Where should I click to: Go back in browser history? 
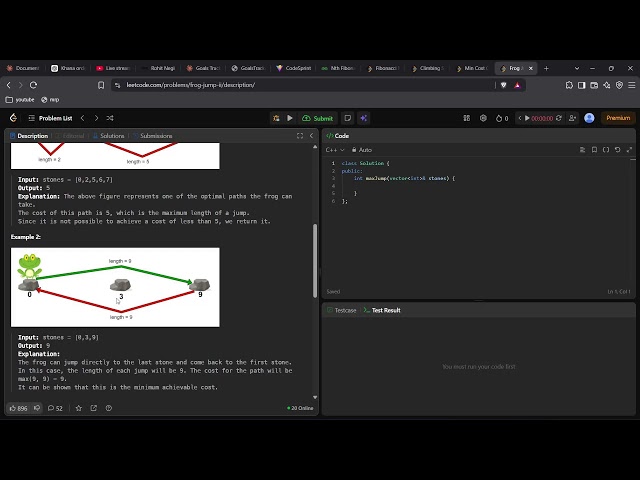pos(9,85)
